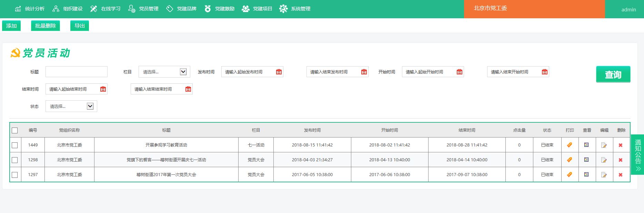Click the 查询 search button

point(613,74)
